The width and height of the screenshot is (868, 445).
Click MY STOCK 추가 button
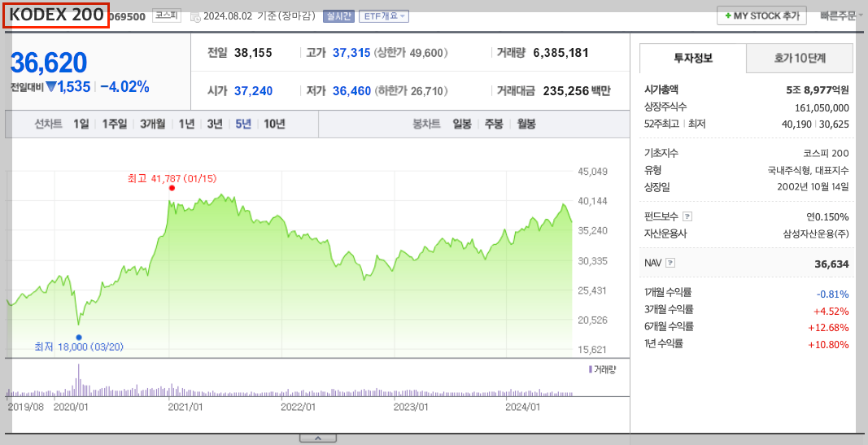pyautogui.click(x=761, y=15)
